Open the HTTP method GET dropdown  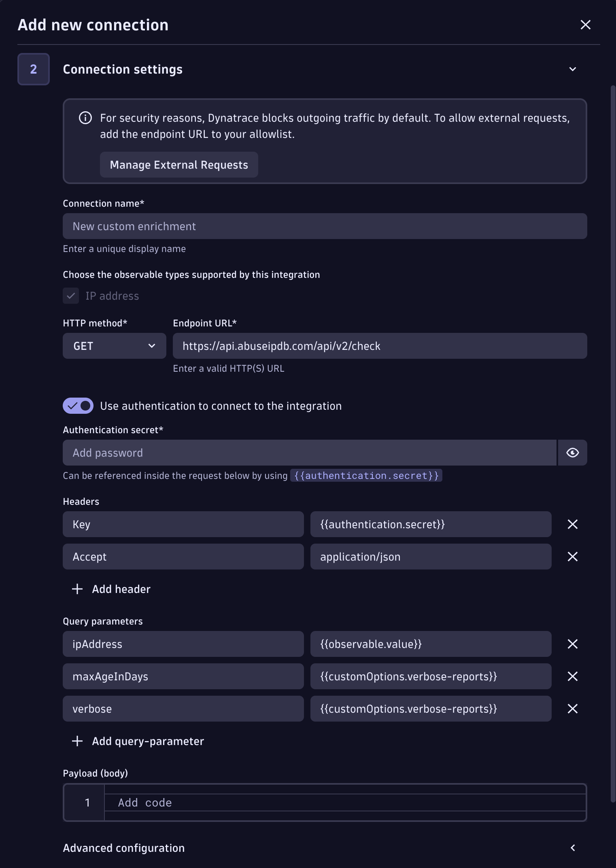pos(115,346)
